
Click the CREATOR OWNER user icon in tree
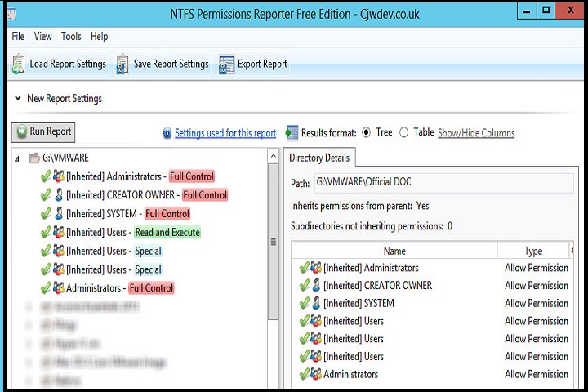click(59, 195)
